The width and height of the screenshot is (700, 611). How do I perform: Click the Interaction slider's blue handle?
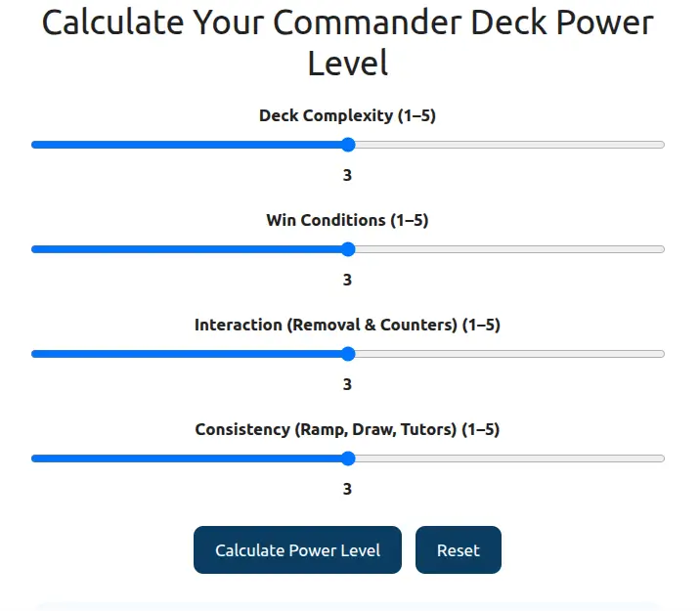(x=348, y=354)
